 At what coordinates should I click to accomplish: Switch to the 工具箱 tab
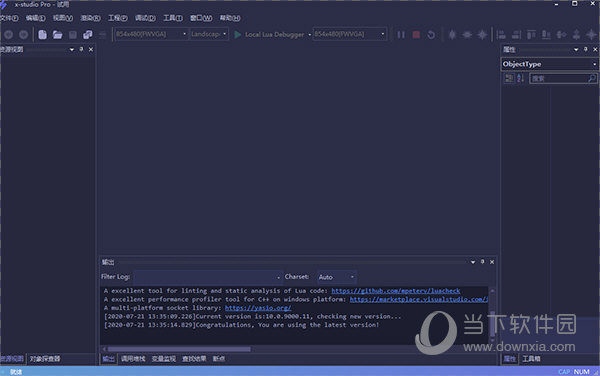point(532,359)
